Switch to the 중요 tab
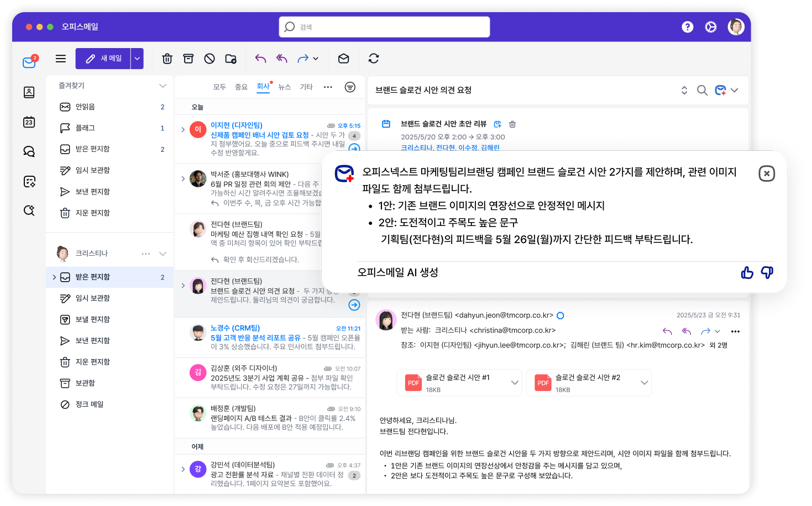The width and height of the screenshot is (812, 506). pyautogui.click(x=240, y=87)
